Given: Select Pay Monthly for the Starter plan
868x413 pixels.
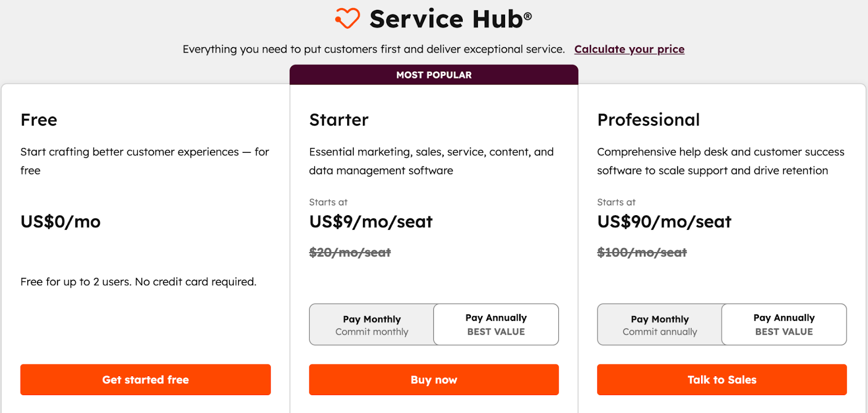Looking at the screenshot, I should (371, 324).
